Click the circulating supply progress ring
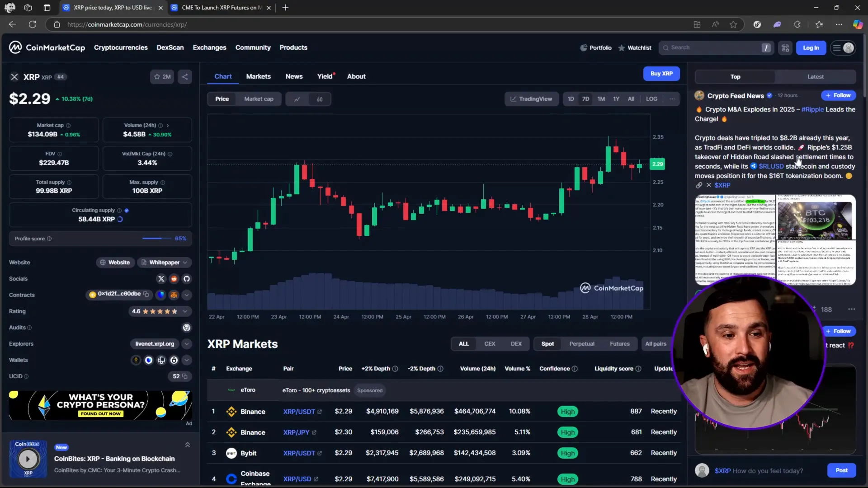868x488 pixels. (x=120, y=220)
